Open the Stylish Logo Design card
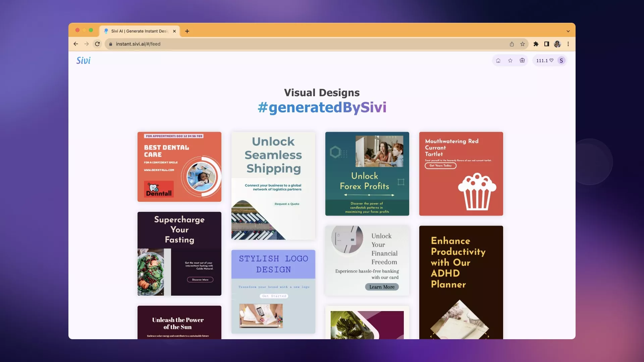Screen dimensions: 644x362 [x=273, y=292]
